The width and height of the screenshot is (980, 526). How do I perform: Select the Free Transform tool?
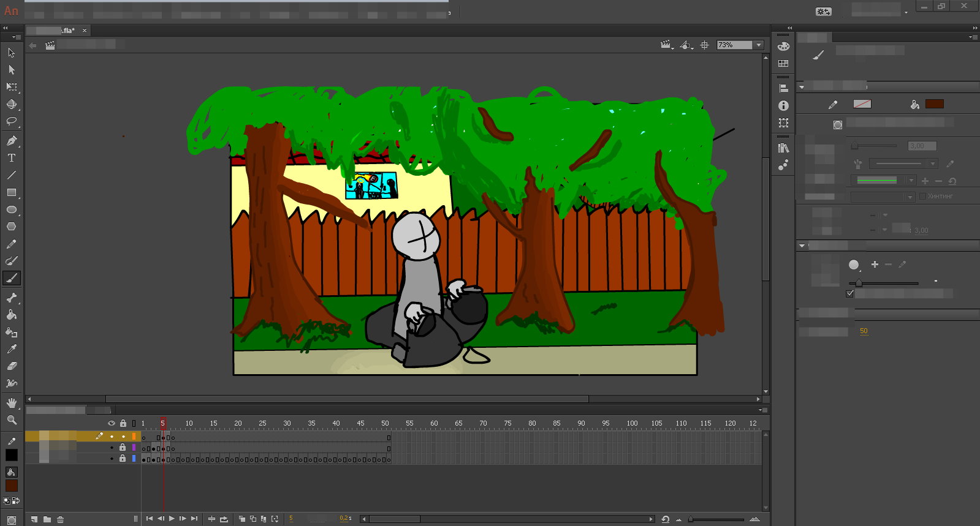pyautogui.click(x=11, y=87)
